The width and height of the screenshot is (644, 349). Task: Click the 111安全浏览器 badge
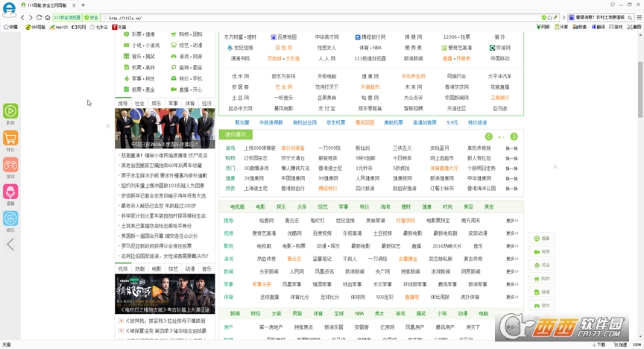67,18
